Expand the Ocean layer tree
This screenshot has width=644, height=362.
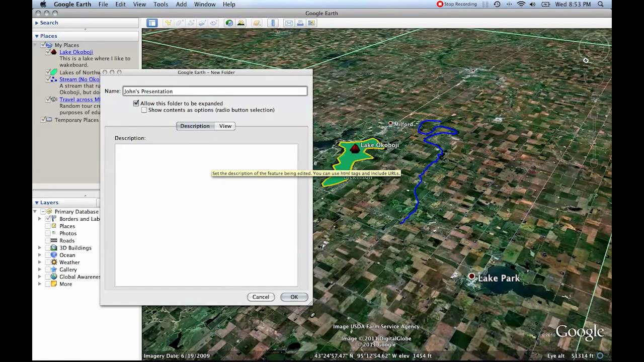point(40,255)
